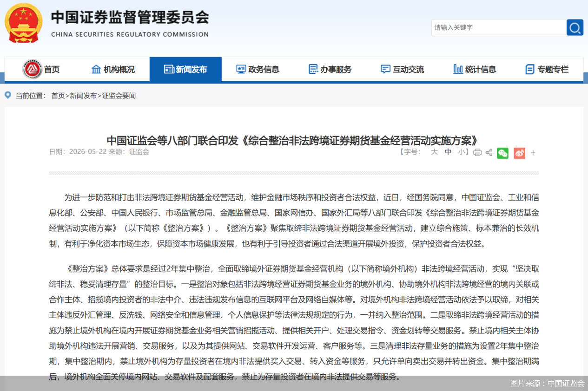
Task: Open the 办事服务 tab
Action: click(x=330, y=69)
